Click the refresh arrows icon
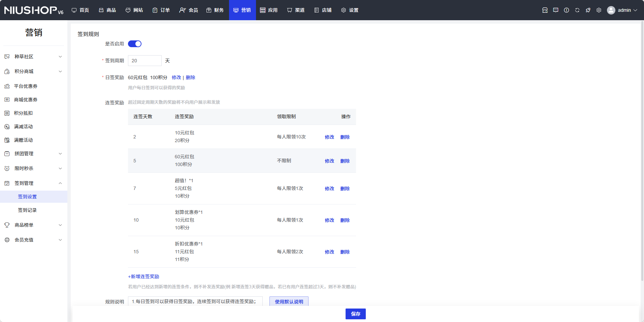Viewport: 644px width, 322px height. tap(577, 10)
